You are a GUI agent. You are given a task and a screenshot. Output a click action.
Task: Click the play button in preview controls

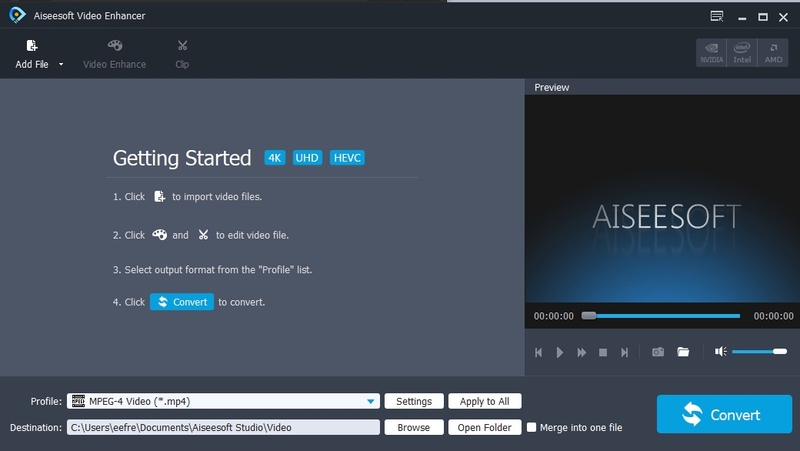pos(560,353)
